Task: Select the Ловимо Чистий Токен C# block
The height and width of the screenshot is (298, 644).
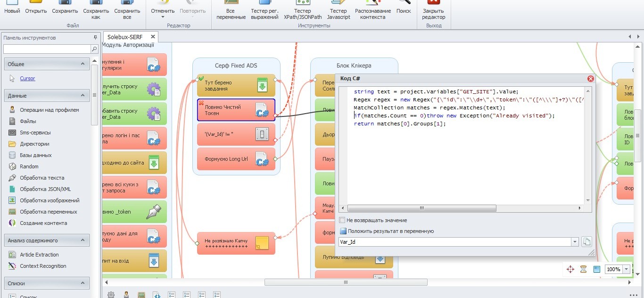Action: tap(236, 110)
